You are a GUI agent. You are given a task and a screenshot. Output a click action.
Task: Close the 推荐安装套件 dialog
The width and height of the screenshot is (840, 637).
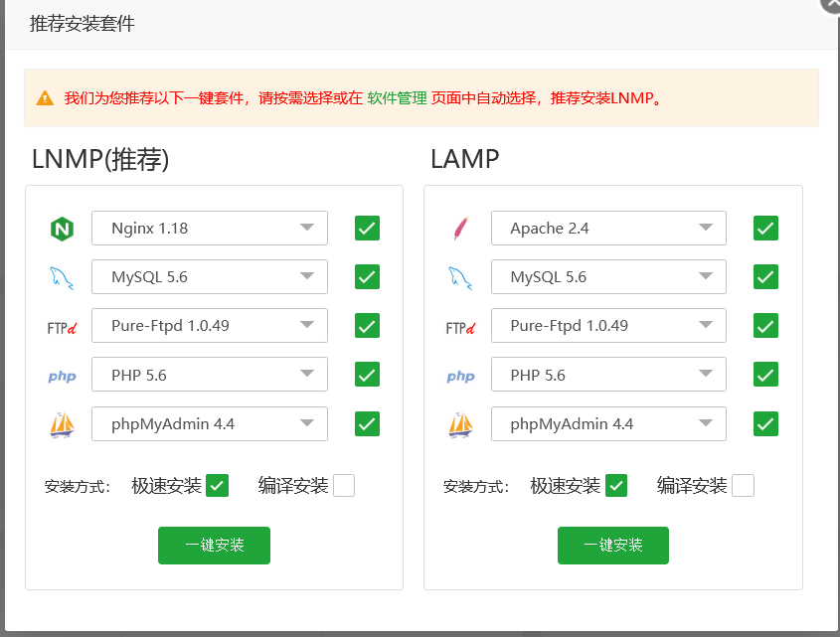click(830, 4)
